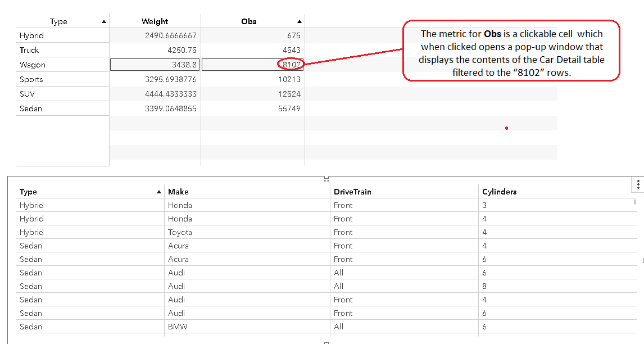644x344 pixels.
Task: Click the three-dot icon at the detail table corner
Action: coord(638,184)
